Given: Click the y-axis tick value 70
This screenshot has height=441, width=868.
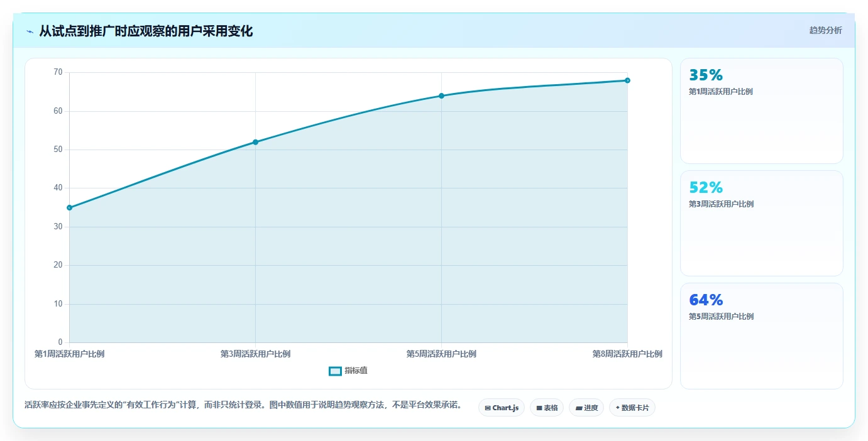Looking at the screenshot, I should pos(58,72).
